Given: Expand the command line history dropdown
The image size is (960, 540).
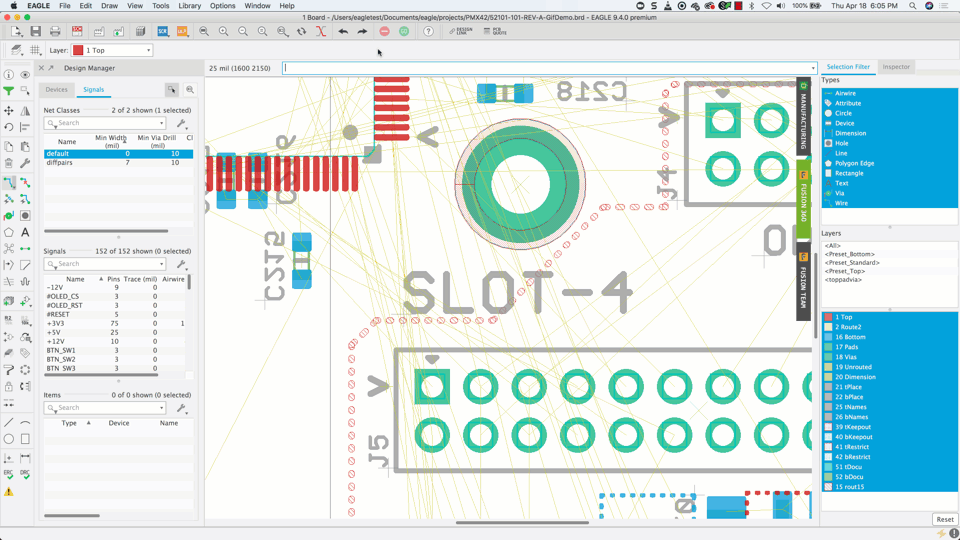Looking at the screenshot, I should [x=813, y=69].
